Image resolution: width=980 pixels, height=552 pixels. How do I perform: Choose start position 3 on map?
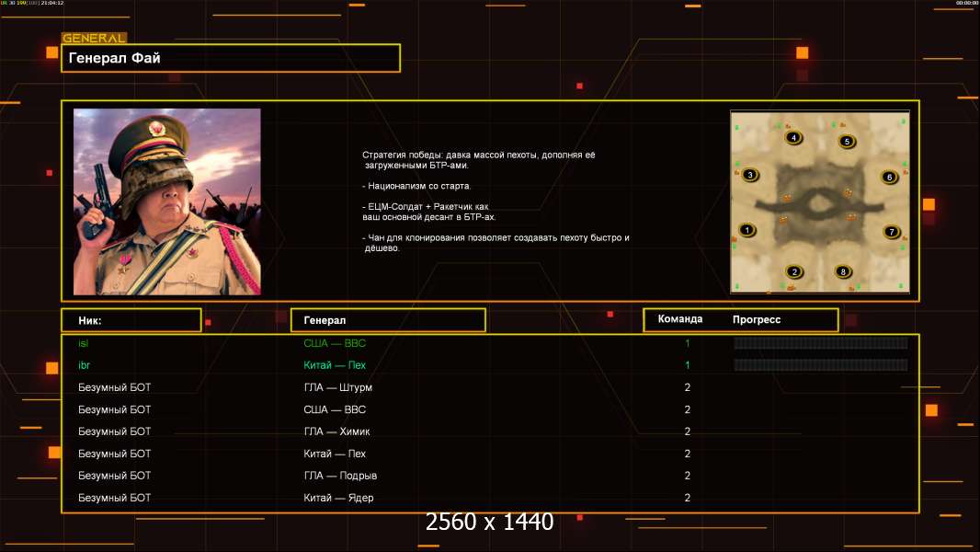[x=750, y=175]
